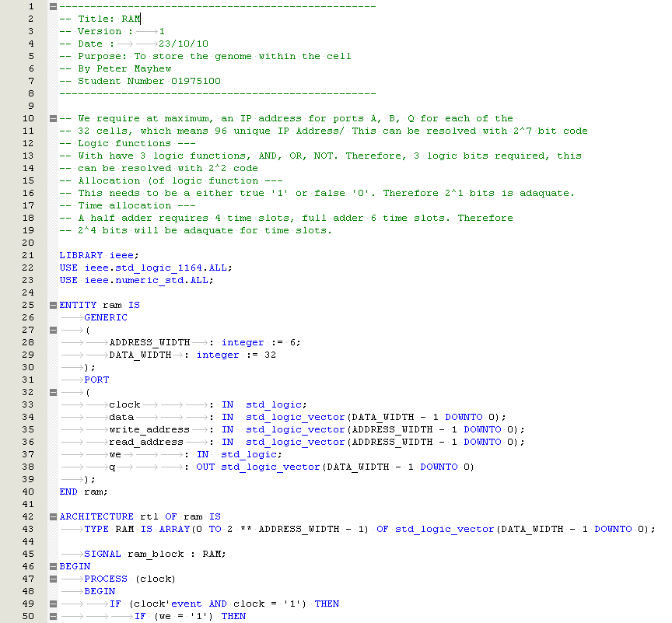The width and height of the screenshot is (672, 623).
Task: Place cursor after 'Title: RAM' text
Action: [141, 19]
